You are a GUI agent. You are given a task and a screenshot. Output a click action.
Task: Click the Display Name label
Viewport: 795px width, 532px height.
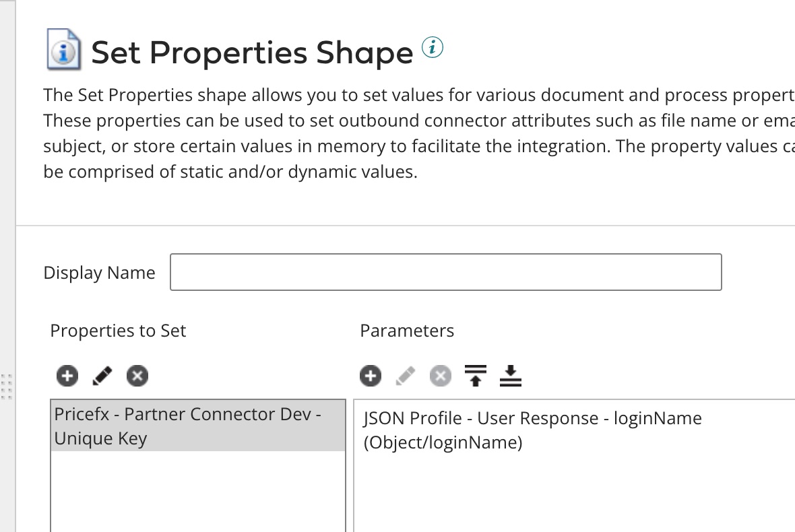coord(99,273)
